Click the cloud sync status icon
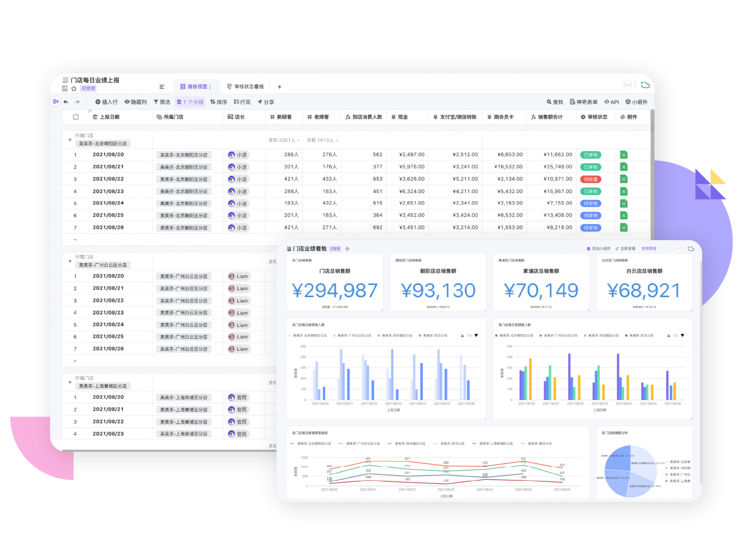Screen dimensions: 755x560 pyautogui.click(x=645, y=85)
